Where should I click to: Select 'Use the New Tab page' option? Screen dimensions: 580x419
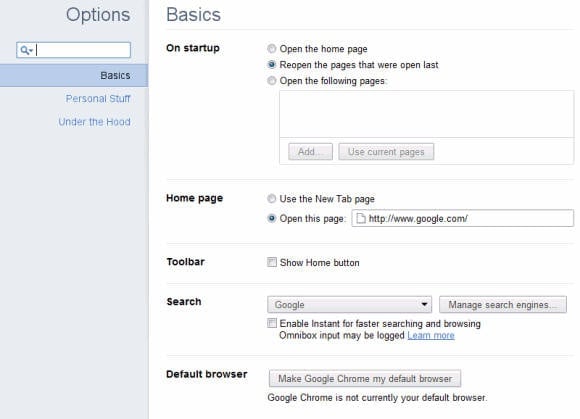pyautogui.click(x=272, y=199)
